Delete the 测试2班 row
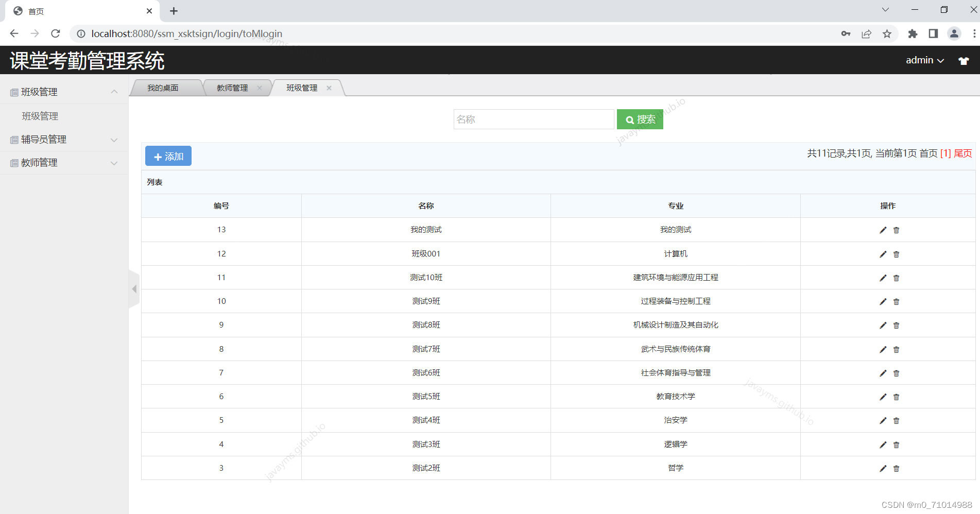The image size is (980, 514). [x=896, y=468]
